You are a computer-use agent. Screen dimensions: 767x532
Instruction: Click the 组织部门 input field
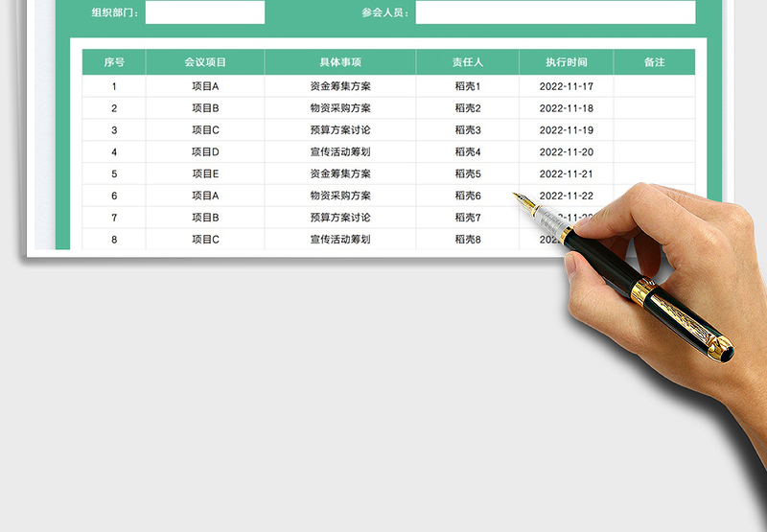(204, 12)
